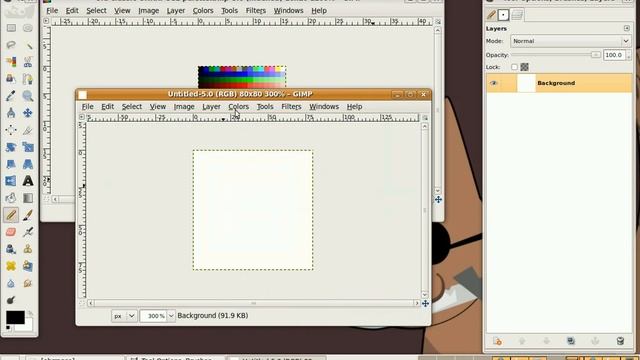Open ruler-corner image menu in back window
Screen dimensions: 640x360
click(46, 21)
